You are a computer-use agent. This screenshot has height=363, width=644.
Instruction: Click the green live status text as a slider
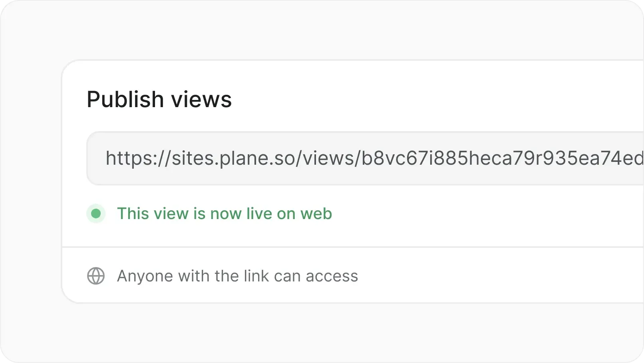point(224,214)
